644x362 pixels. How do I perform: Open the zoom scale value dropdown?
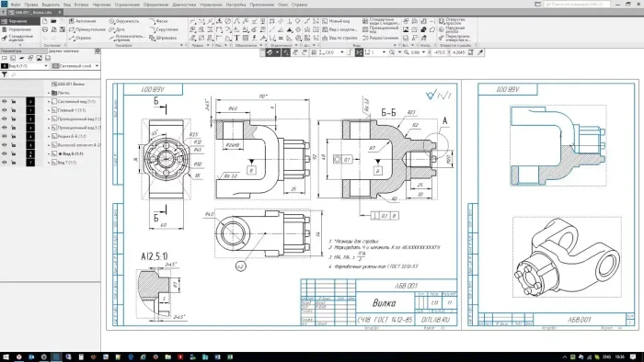point(423,52)
